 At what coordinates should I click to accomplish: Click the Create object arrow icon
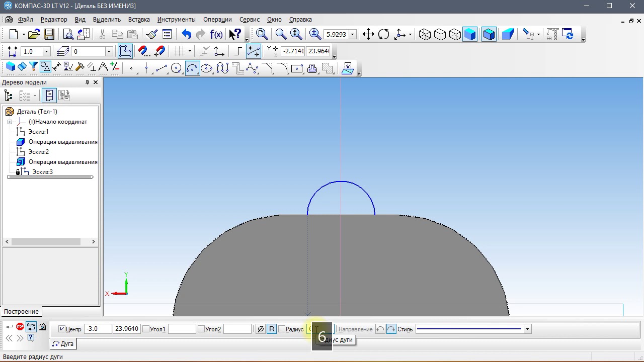coord(9,327)
